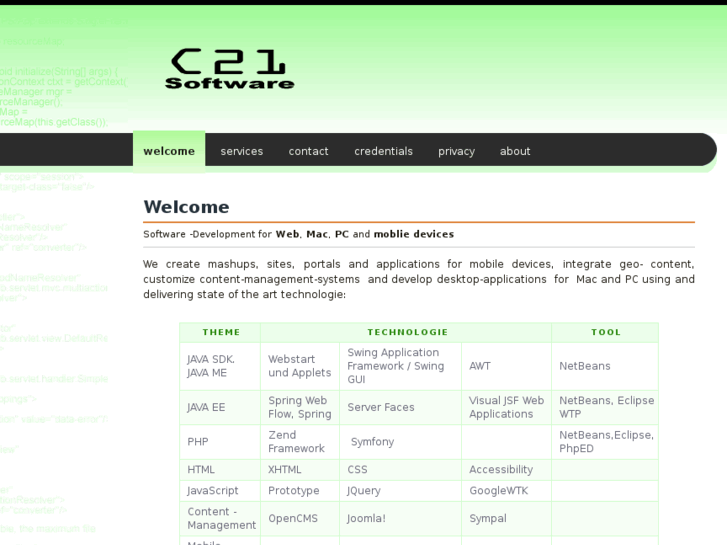
Task: Click the GoogleWTK cell
Action: [x=506, y=491]
